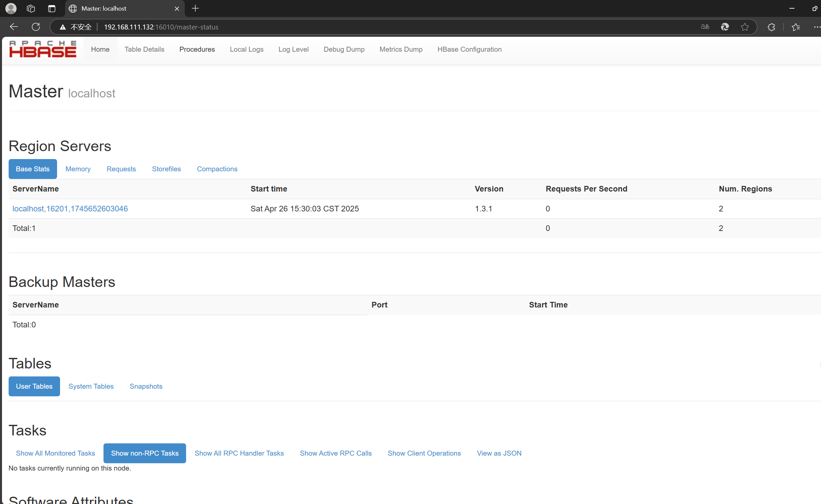Select the Compactions tab

coord(217,169)
